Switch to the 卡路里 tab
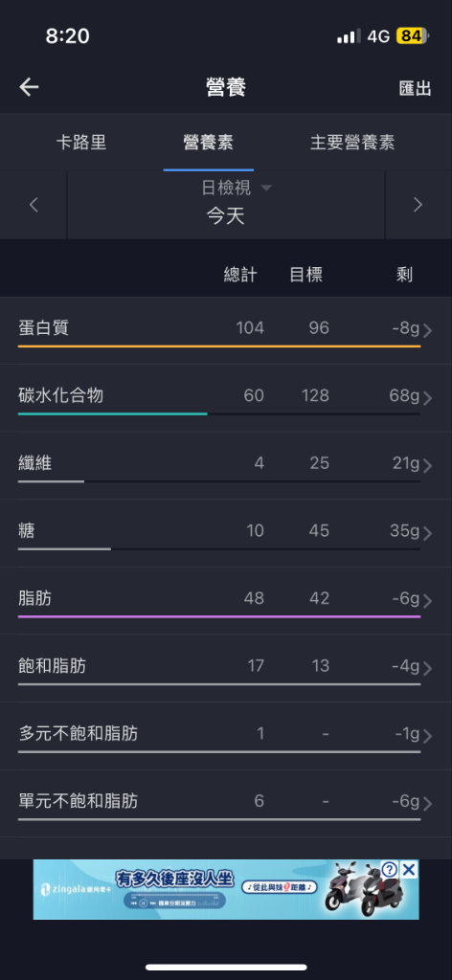The width and height of the screenshot is (452, 980). pyautogui.click(x=81, y=142)
